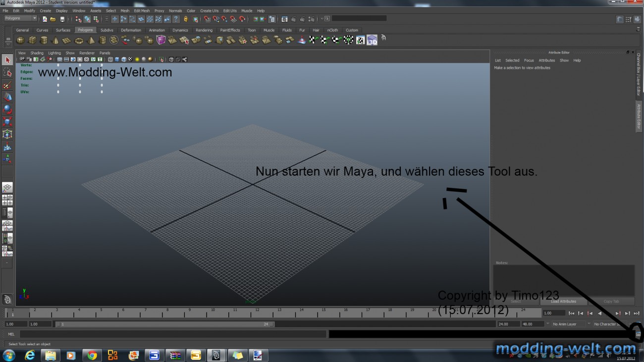Open the Channel Box / Layer Editor tab

639,74
